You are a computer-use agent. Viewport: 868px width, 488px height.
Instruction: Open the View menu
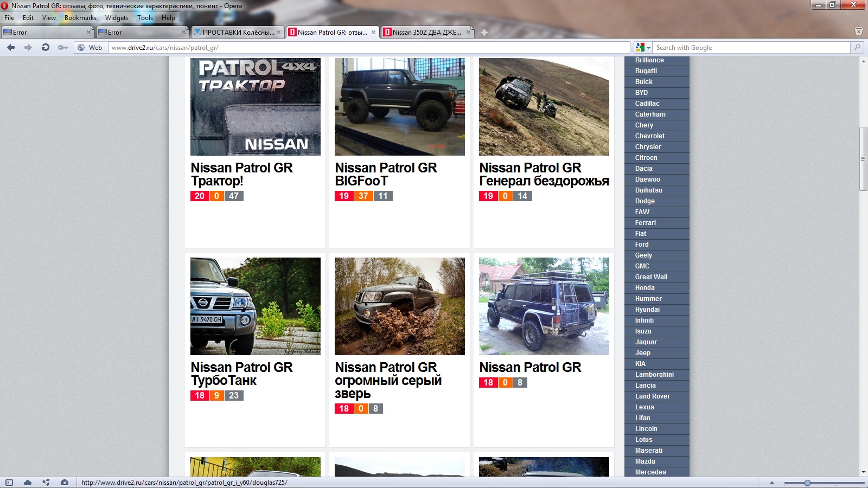49,18
